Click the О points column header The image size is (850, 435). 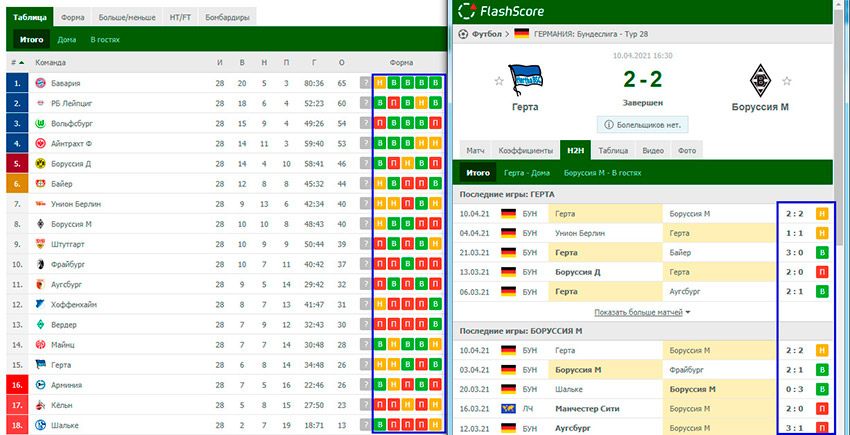point(341,63)
